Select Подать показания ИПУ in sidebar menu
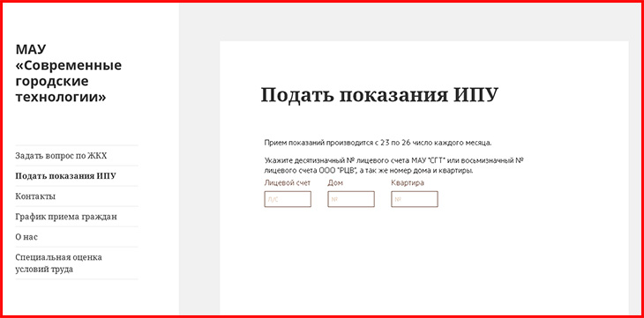The width and height of the screenshot is (644, 318). tap(65, 176)
